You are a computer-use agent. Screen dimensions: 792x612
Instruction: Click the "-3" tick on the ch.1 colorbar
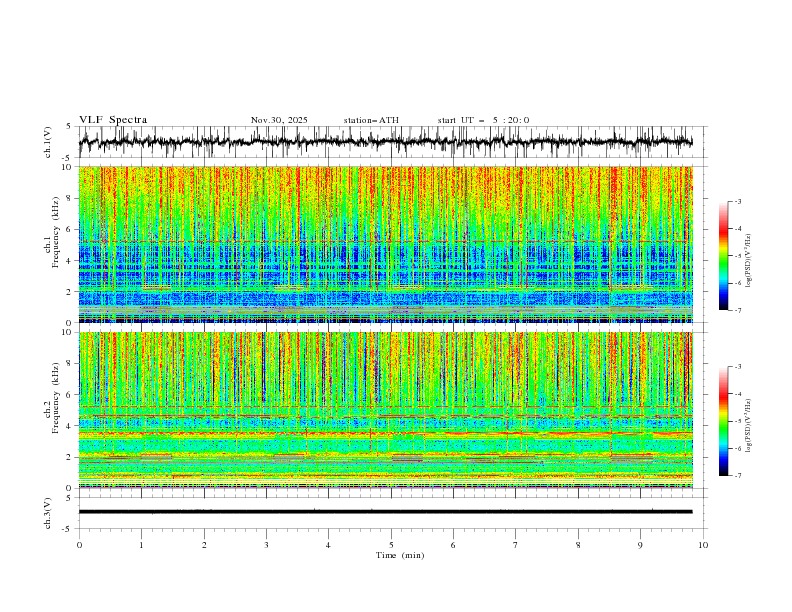pyautogui.click(x=737, y=201)
